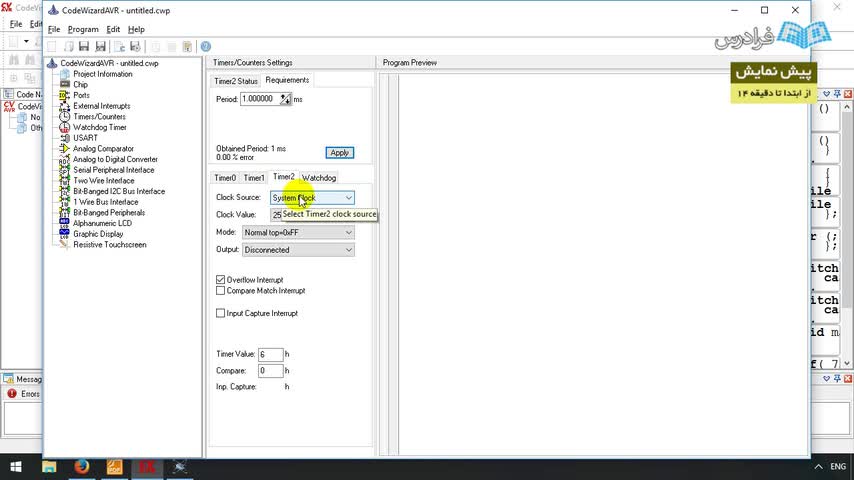Click the Save floppy disk toolbar icon
Screen dimensions: 854x480
coord(84,47)
